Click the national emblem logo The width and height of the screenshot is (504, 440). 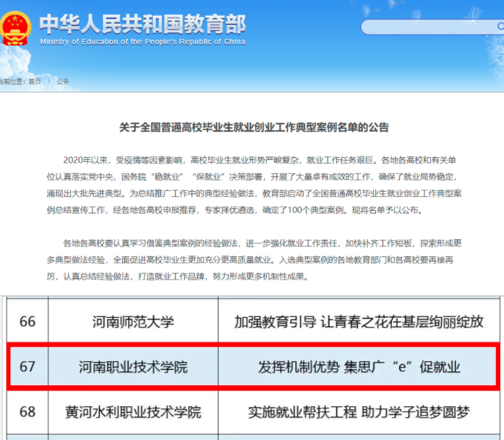(x=15, y=28)
